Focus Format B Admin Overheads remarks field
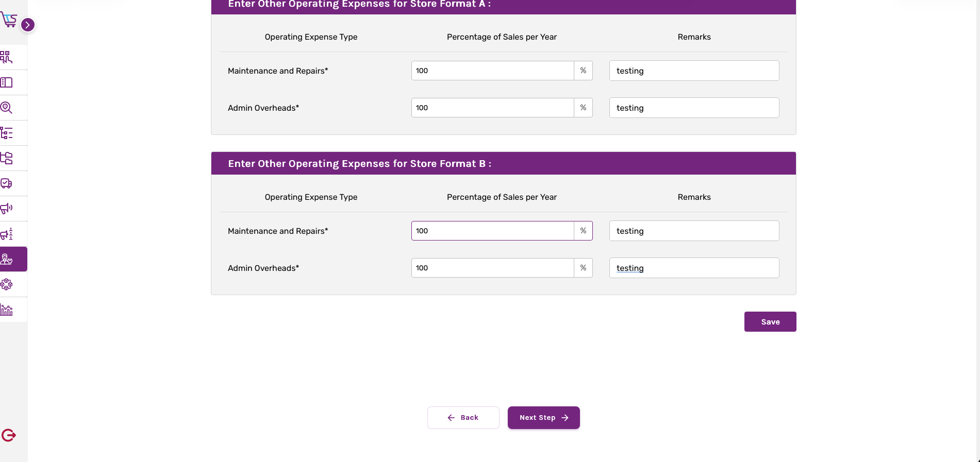Viewport: 980px width, 462px height. tap(694, 268)
